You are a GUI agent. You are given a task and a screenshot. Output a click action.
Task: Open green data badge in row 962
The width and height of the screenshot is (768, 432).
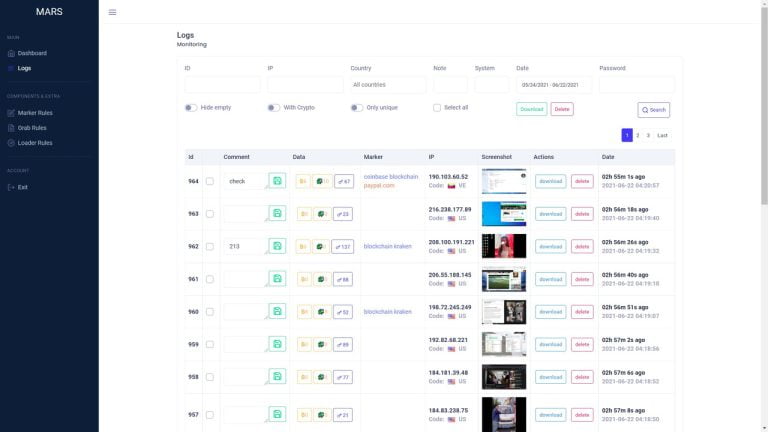pos(321,246)
